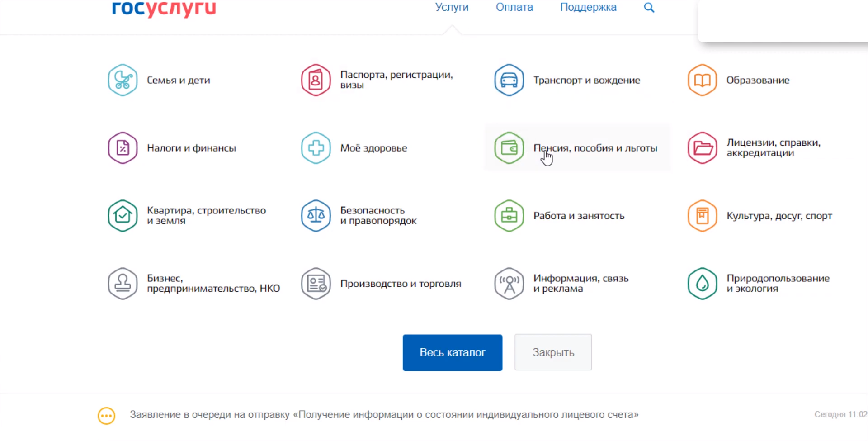Click the open book icon for Образование

pyautogui.click(x=702, y=81)
